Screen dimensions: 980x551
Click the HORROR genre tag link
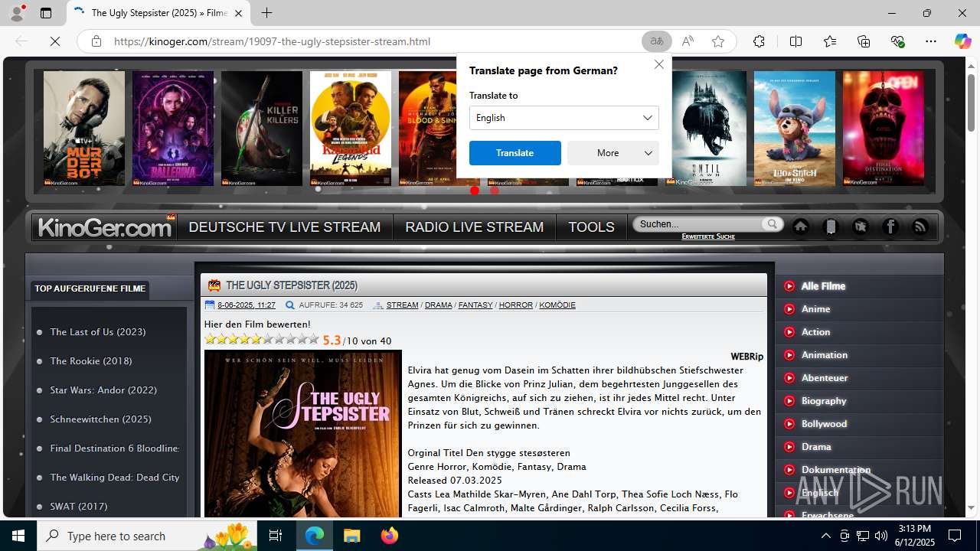click(x=516, y=305)
